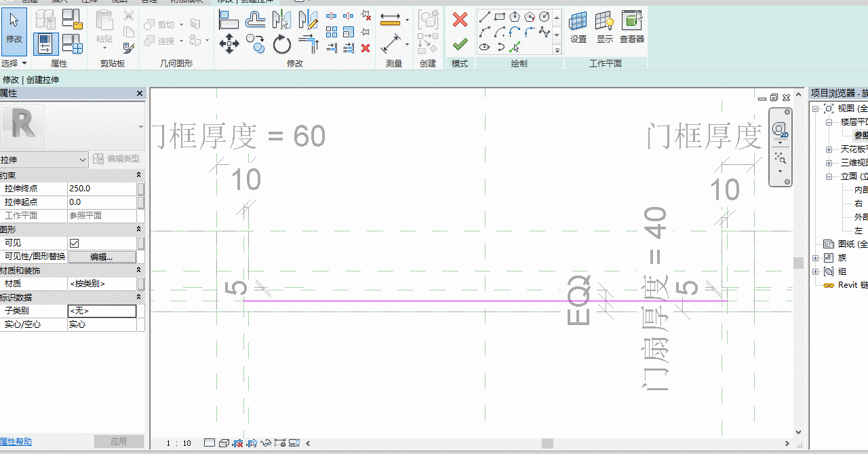The image size is (868, 454).
Task: Expand the 族 (Families) tree node
Action: click(x=816, y=258)
